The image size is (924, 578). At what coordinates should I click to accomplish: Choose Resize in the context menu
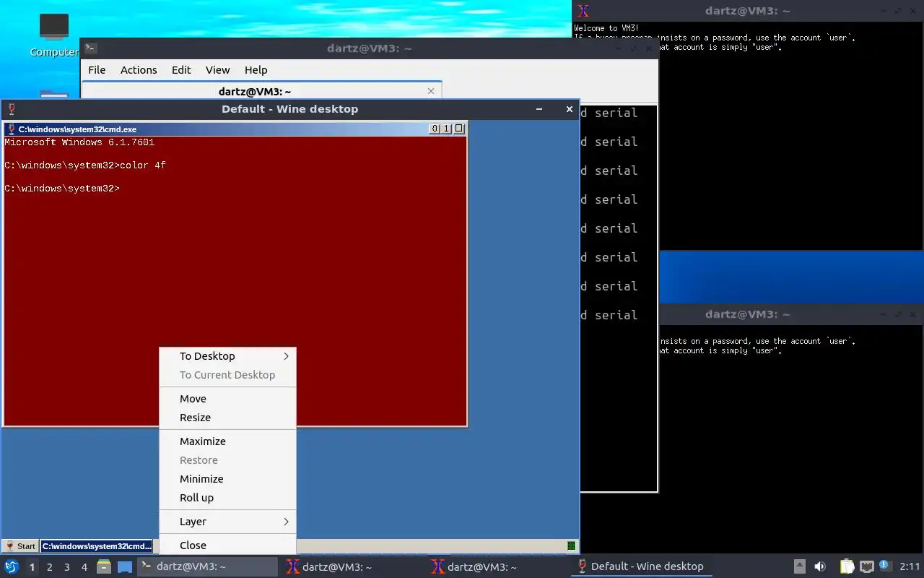tap(227, 418)
